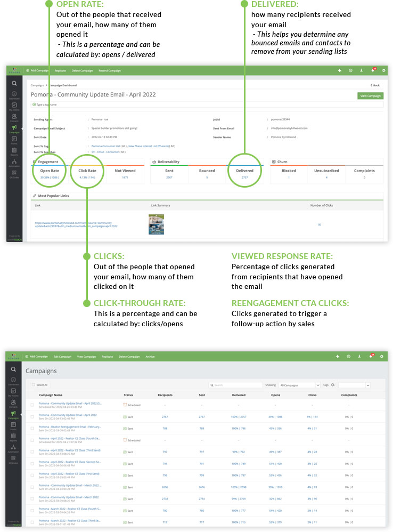This screenshot has height=532, width=393.
Task: Click the Not Viewed count 1671
Action: click(125, 178)
